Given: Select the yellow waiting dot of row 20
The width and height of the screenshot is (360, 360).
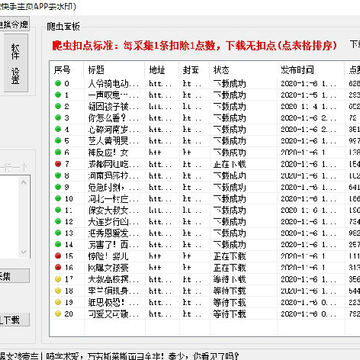Looking at the screenshot, I should tap(58, 314).
